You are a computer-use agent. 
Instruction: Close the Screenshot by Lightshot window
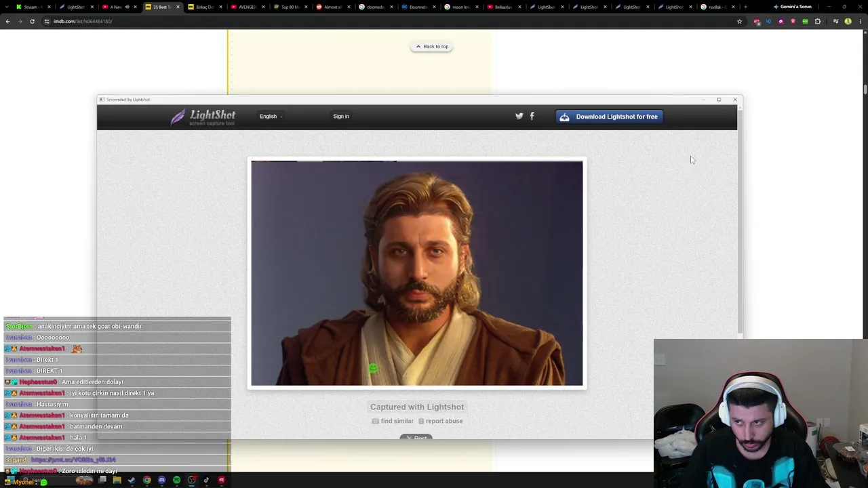pyautogui.click(x=735, y=100)
